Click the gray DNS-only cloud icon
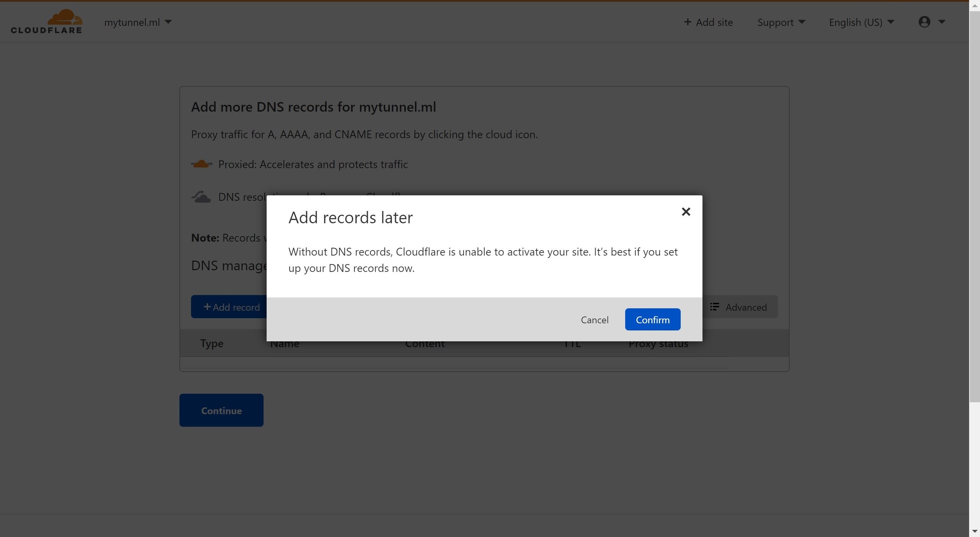The width and height of the screenshot is (980, 537). pyautogui.click(x=201, y=197)
